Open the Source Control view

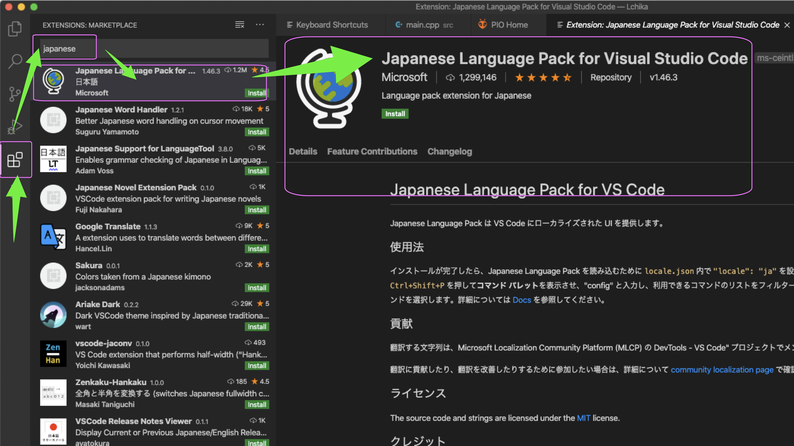tap(15, 95)
